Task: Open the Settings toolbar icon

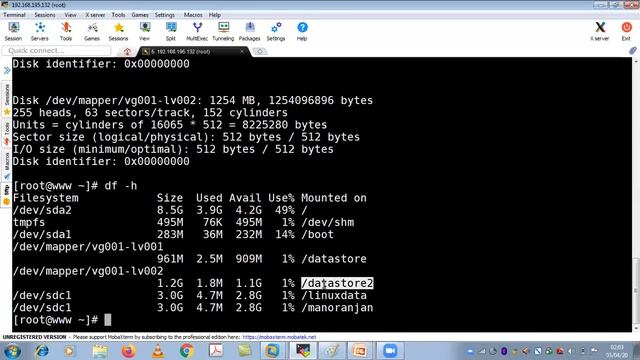Action: click(x=276, y=31)
